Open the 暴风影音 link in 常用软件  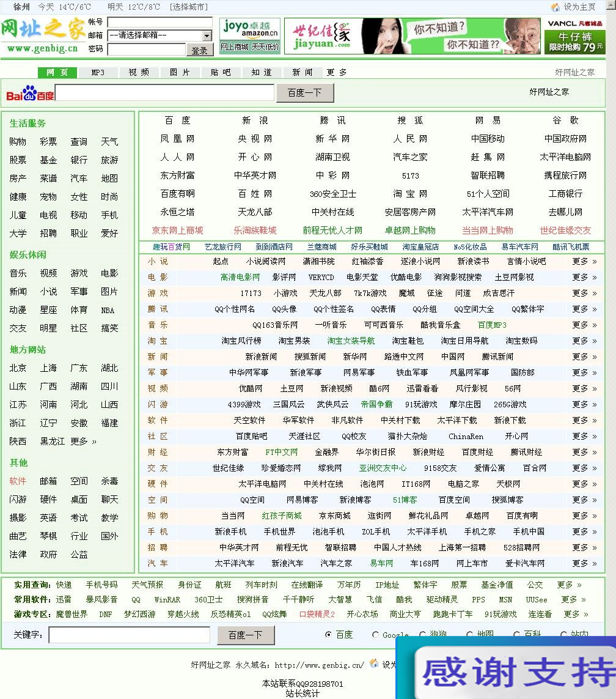101,599
